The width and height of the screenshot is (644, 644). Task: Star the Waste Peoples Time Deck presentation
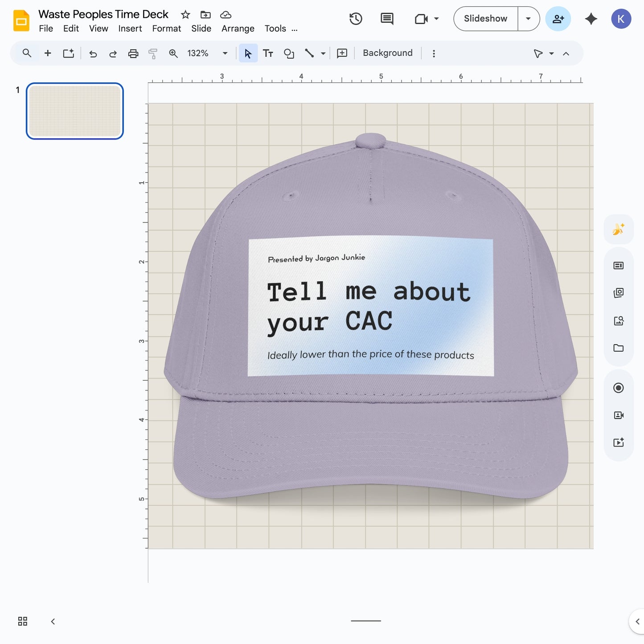[185, 14]
